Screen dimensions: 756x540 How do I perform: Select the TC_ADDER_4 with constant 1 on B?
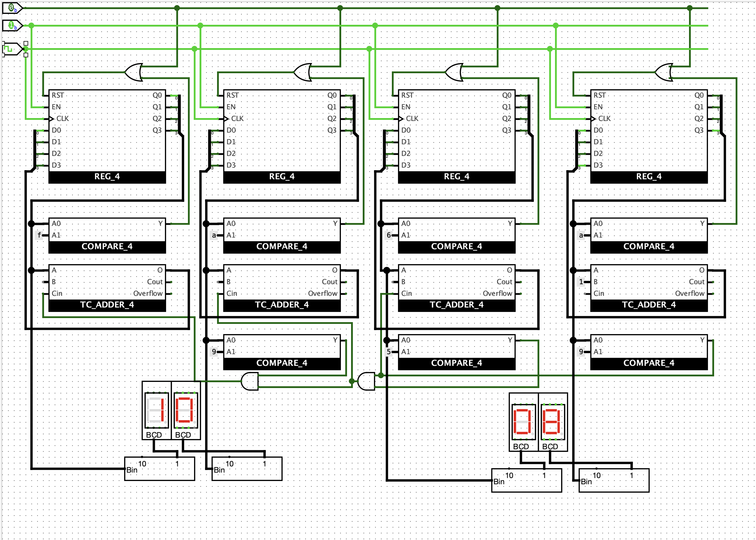[649, 288]
